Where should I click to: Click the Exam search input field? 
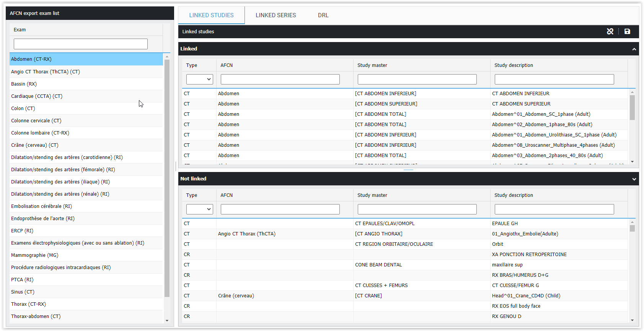pyautogui.click(x=81, y=44)
